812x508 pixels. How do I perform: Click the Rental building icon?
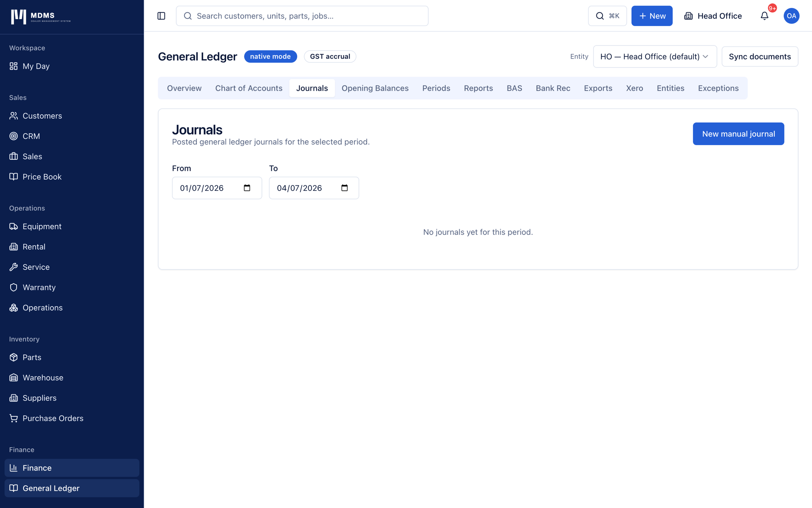(13, 247)
